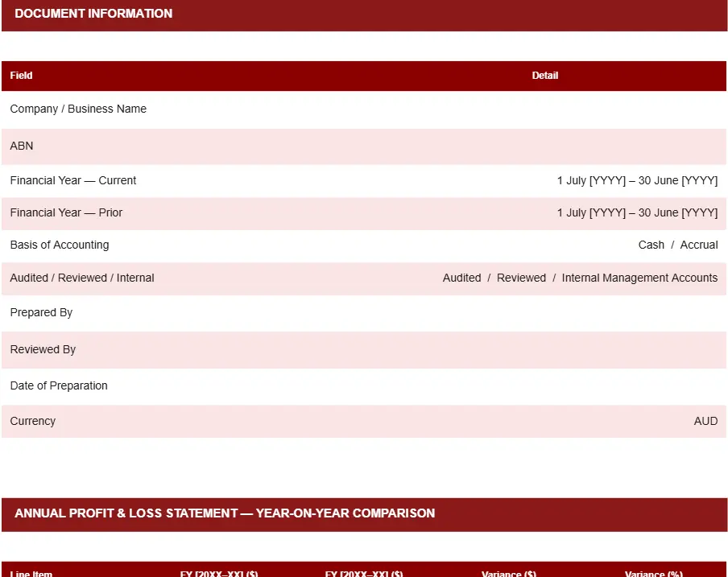Screen dimensions: 728x577
Task: Click the prior financial year date range
Action: tap(636, 213)
